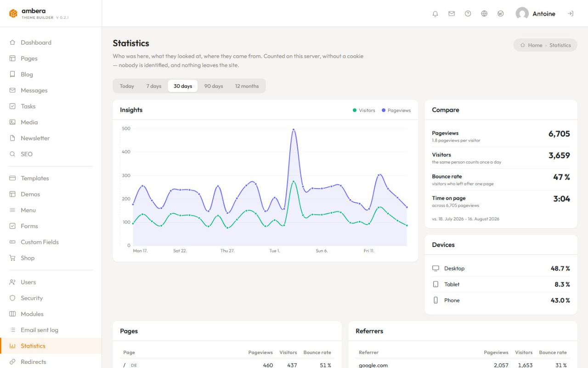
Task: Open Templates in the sidebar
Action: click(51, 178)
